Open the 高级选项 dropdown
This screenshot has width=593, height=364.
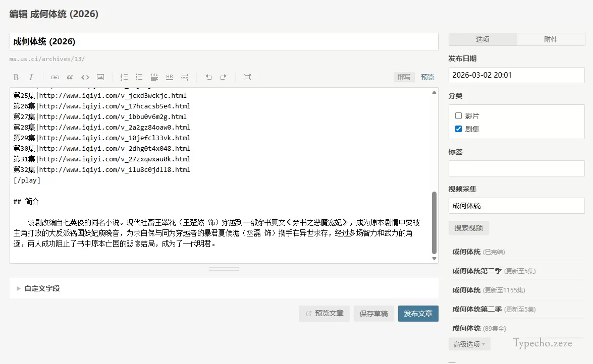469,343
